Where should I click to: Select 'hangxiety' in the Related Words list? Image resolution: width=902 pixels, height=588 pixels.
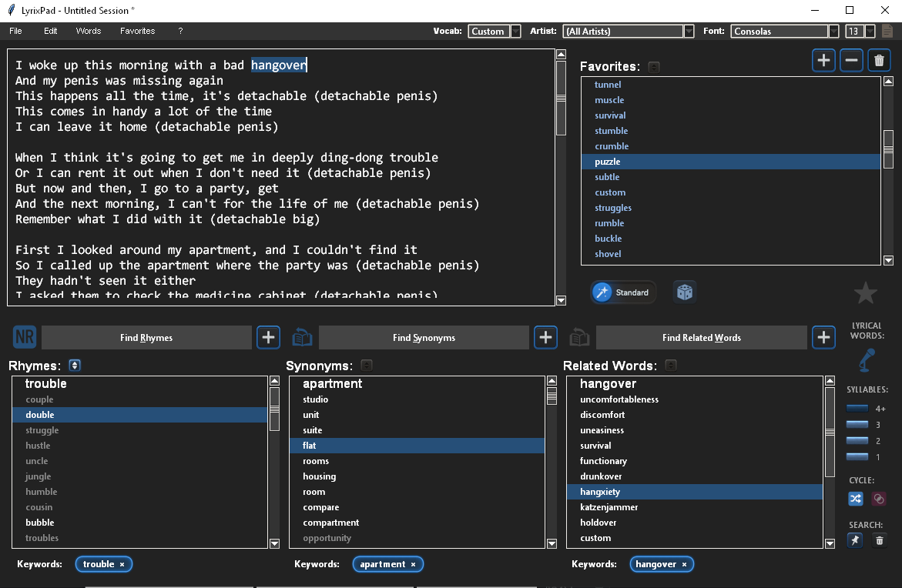point(695,492)
